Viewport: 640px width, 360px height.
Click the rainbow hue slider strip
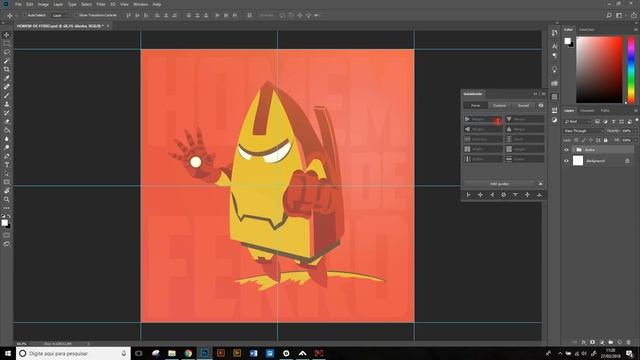click(x=631, y=70)
